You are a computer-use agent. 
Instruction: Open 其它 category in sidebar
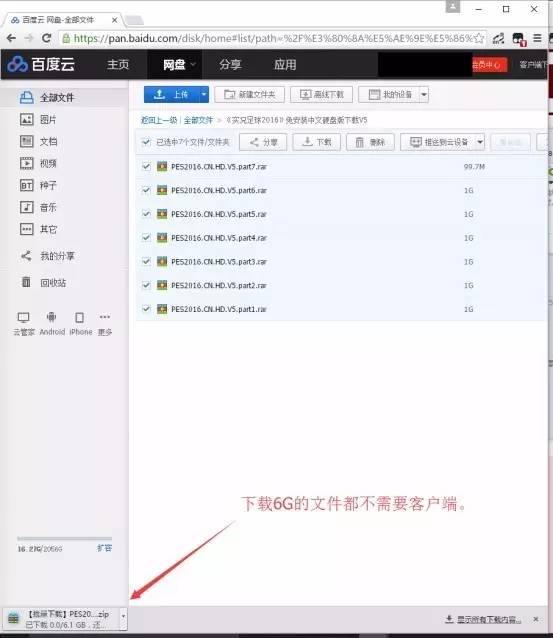click(x=38, y=229)
